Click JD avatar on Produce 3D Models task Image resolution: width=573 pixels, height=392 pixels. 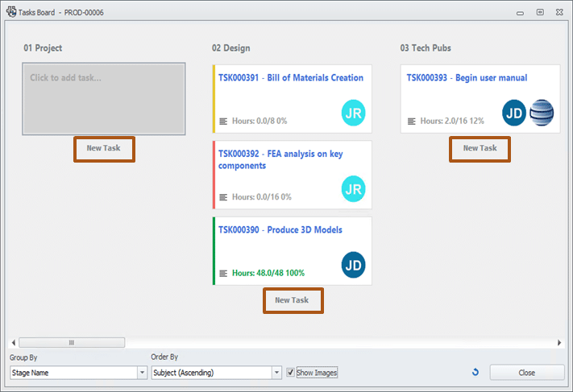point(353,263)
